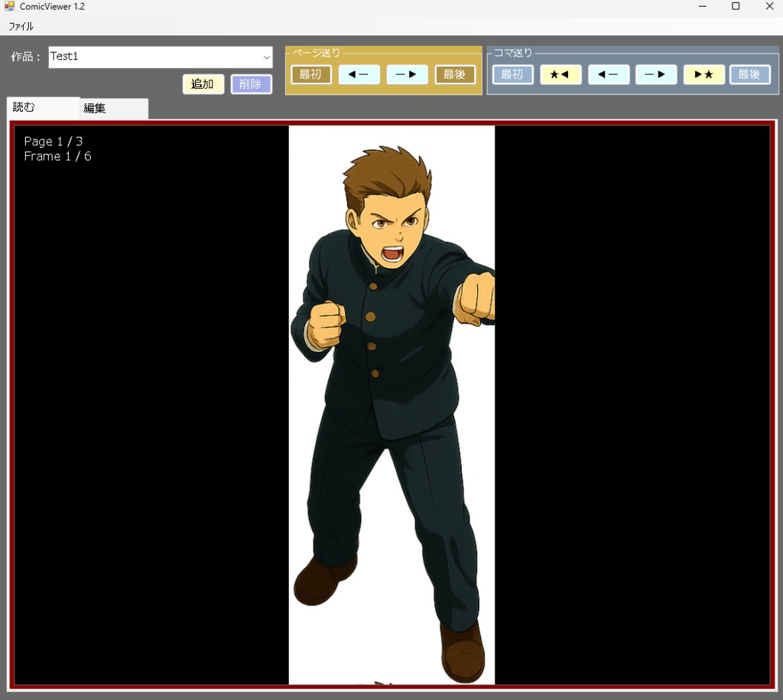Jump to last frame with コマ送り 最後
The width and height of the screenshot is (783, 700).
click(x=750, y=74)
